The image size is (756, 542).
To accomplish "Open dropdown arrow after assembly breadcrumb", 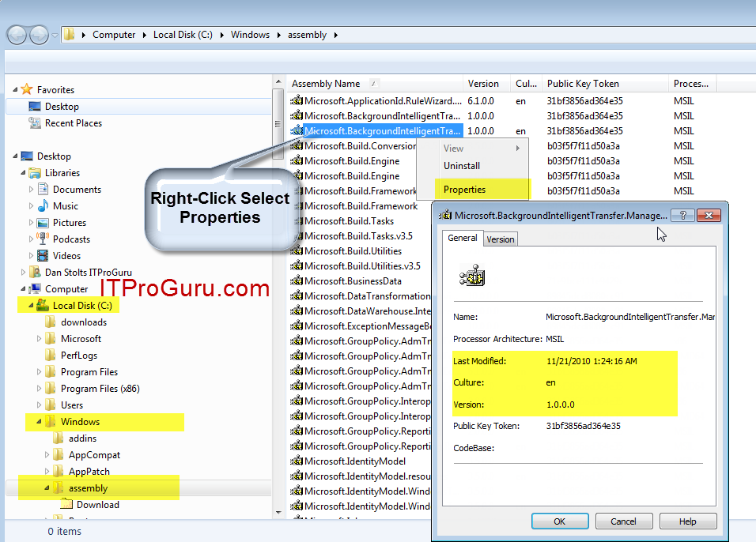I will click(x=335, y=35).
